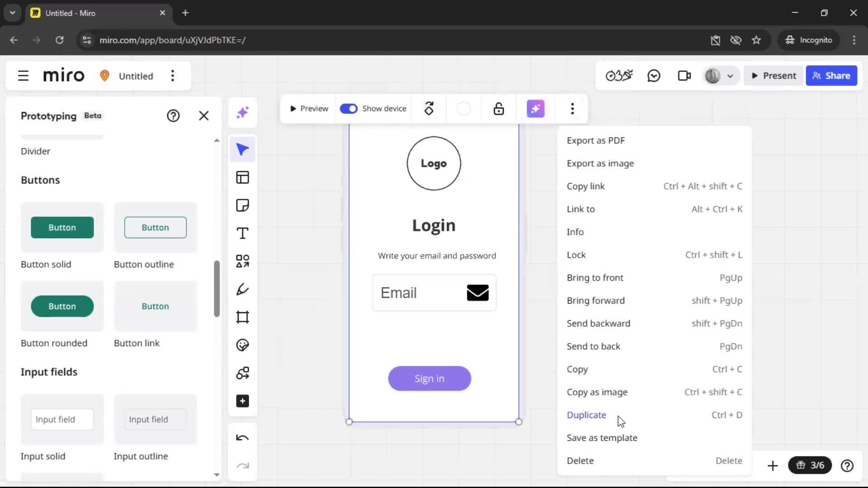Image resolution: width=868 pixels, height=488 pixels.
Task: Open the Shapes tool
Action: [243, 261]
